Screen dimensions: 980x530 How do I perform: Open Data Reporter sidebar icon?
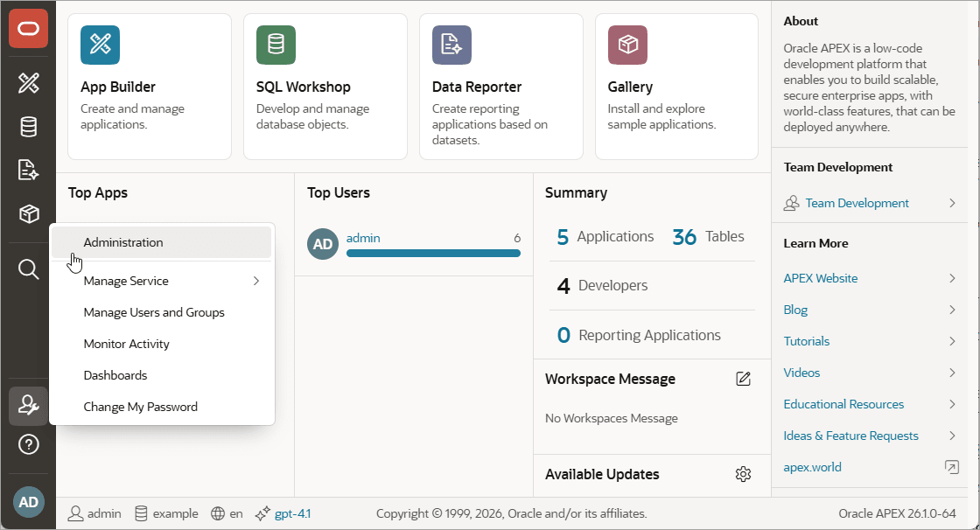[x=28, y=170]
